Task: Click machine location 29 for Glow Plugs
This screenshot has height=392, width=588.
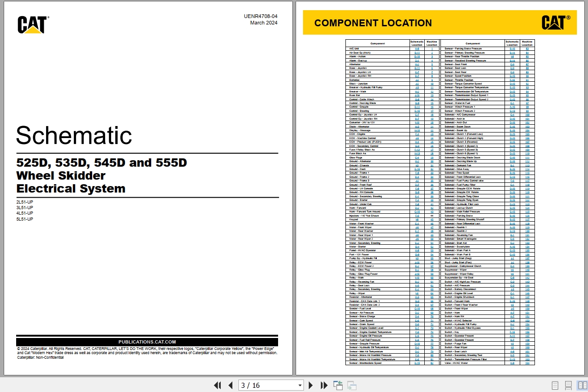Action: click(432, 157)
